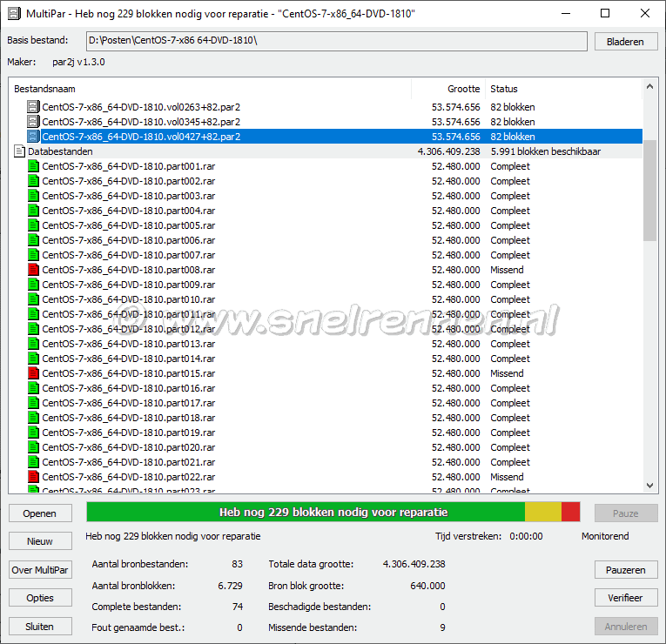
Task: Click the Missend status of part008.rar
Action: click(507, 270)
